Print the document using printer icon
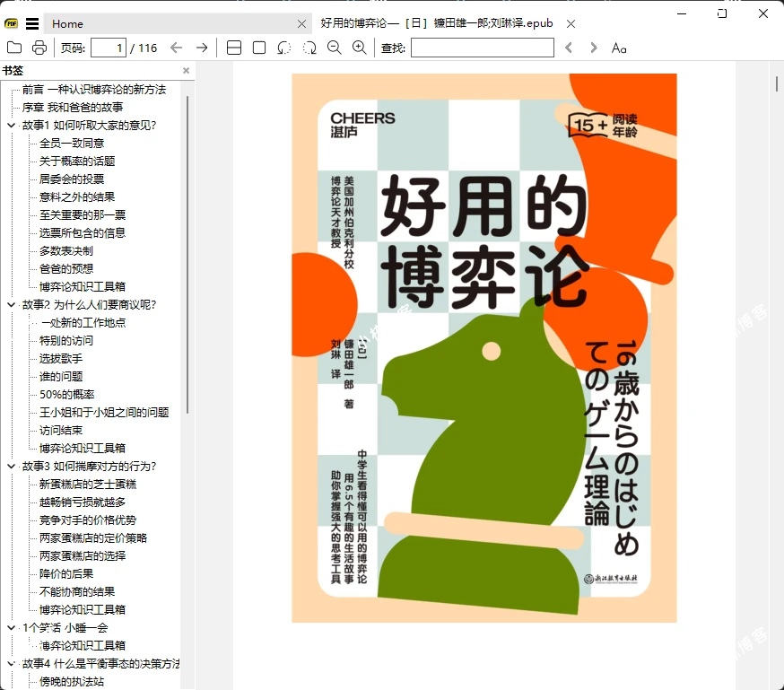 (x=39, y=48)
